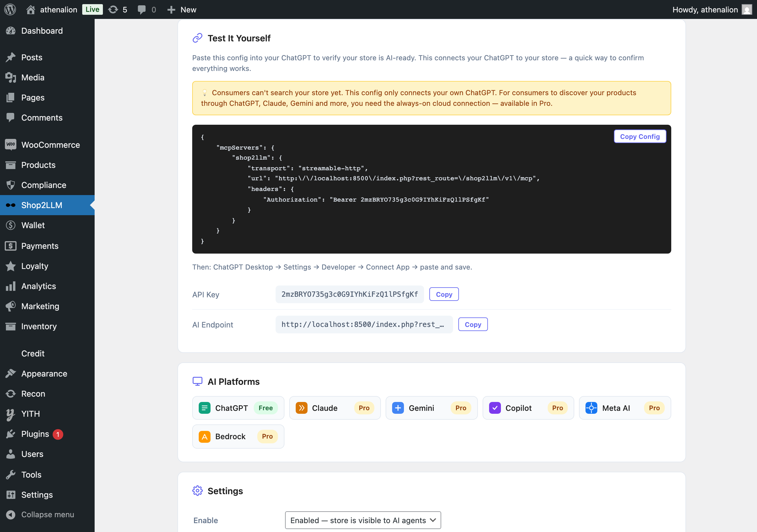This screenshot has height=532, width=757.
Task: Click the Settings sliders icon in sidebar
Action: 11,495
